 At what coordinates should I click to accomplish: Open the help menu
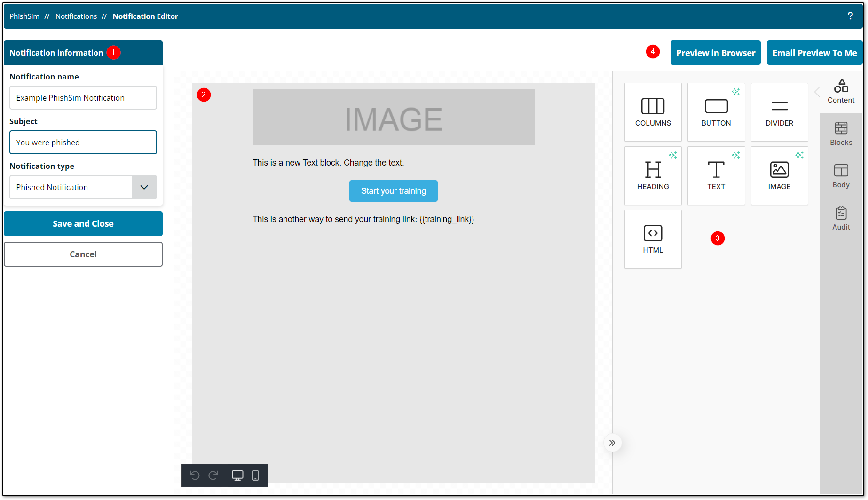point(850,16)
